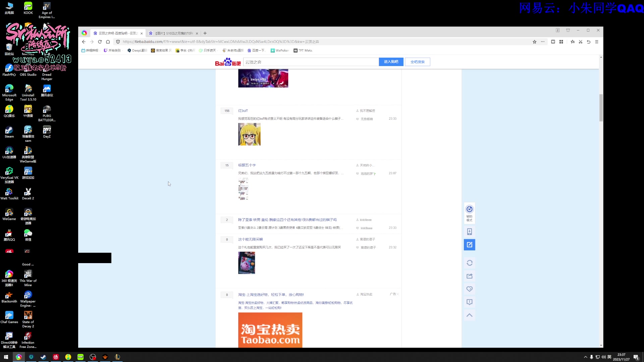Click the reading mode icon in browser toolbar
This screenshot has width=644, height=362.
click(x=553, y=42)
